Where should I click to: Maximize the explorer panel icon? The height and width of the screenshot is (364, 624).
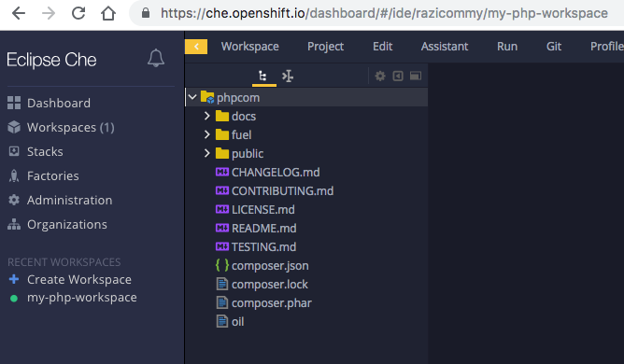416,76
